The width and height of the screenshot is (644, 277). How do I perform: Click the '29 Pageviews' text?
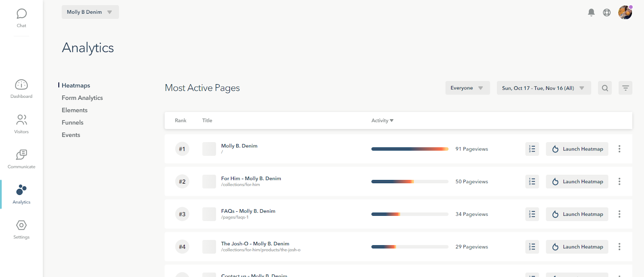tap(472, 247)
